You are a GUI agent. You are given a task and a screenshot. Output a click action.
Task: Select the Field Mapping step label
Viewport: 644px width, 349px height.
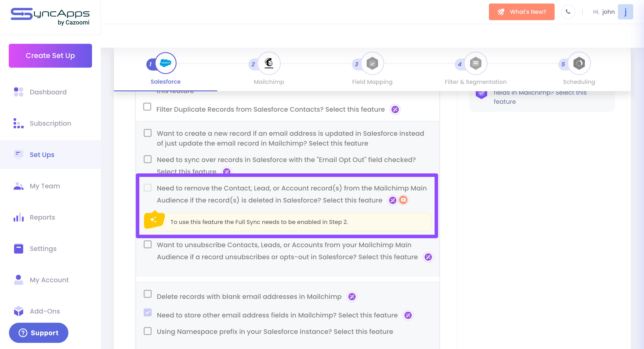coord(372,82)
